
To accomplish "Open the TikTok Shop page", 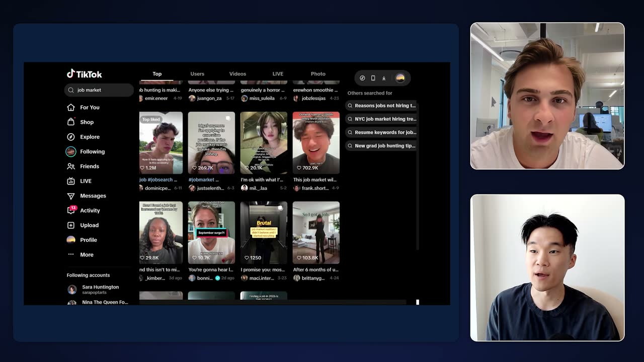I will click(80, 122).
